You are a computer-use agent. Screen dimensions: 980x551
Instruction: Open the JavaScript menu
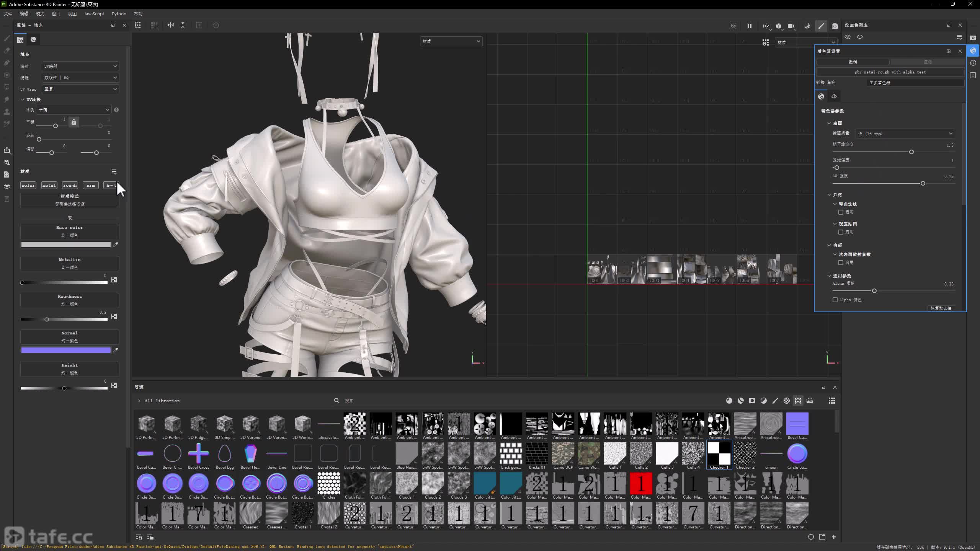(94, 14)
